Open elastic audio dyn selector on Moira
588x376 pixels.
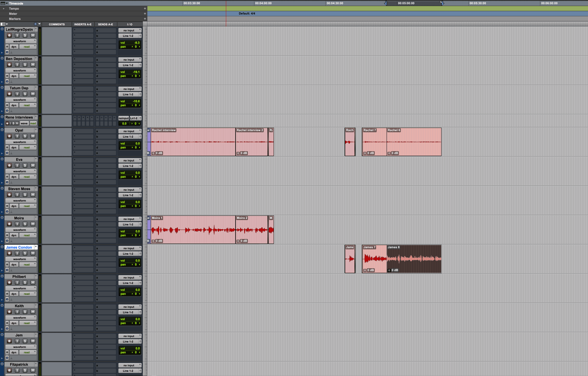(x=14, y=235)
